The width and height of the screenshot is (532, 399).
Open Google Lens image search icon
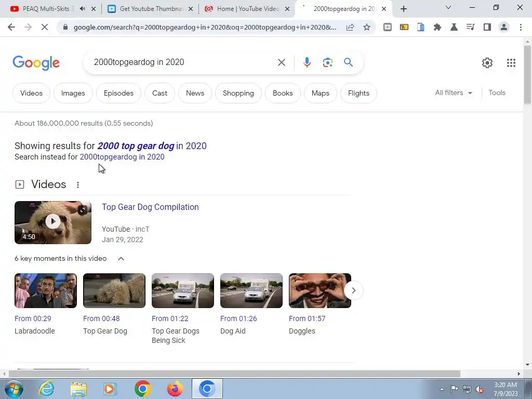tap(327, 62)
